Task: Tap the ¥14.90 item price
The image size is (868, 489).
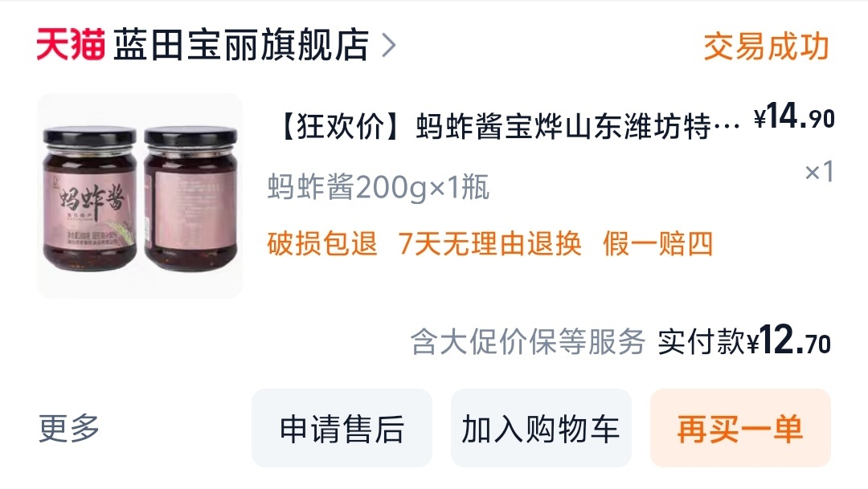Action: tap(794, 117)
